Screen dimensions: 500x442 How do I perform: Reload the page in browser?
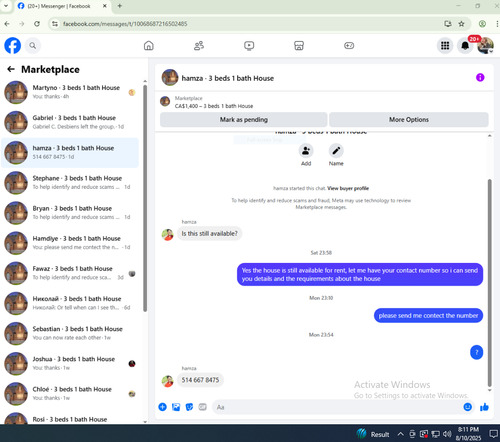click(37, 24)
